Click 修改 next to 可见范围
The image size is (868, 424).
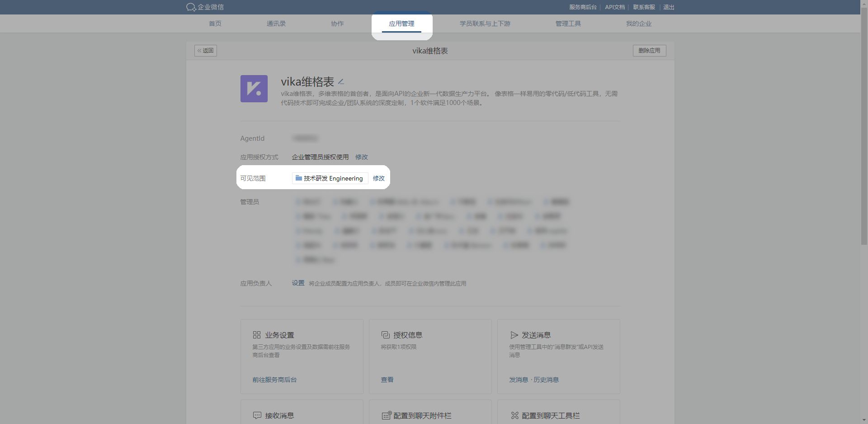point(378,178)
